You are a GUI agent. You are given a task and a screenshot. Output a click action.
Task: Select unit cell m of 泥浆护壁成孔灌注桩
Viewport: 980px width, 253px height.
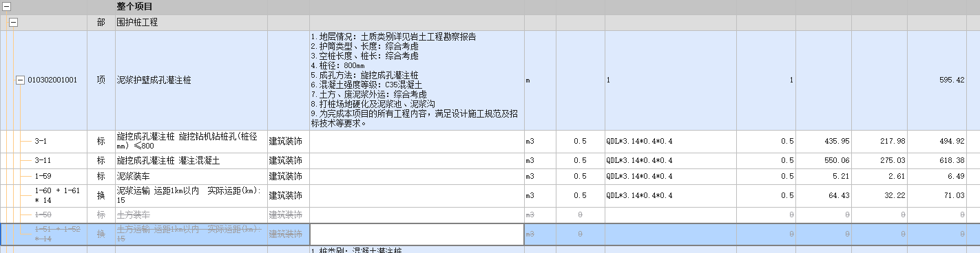tap(540, 80)
